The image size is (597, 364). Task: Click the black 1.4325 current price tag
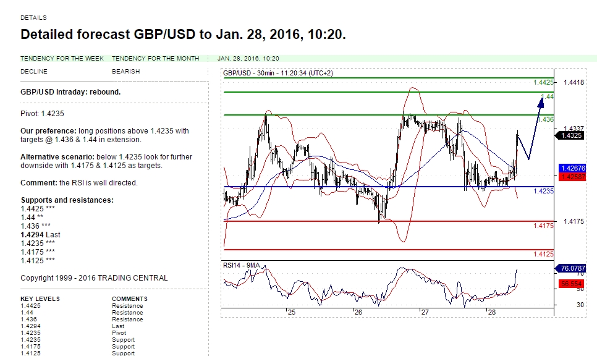[x=570, y=135]
